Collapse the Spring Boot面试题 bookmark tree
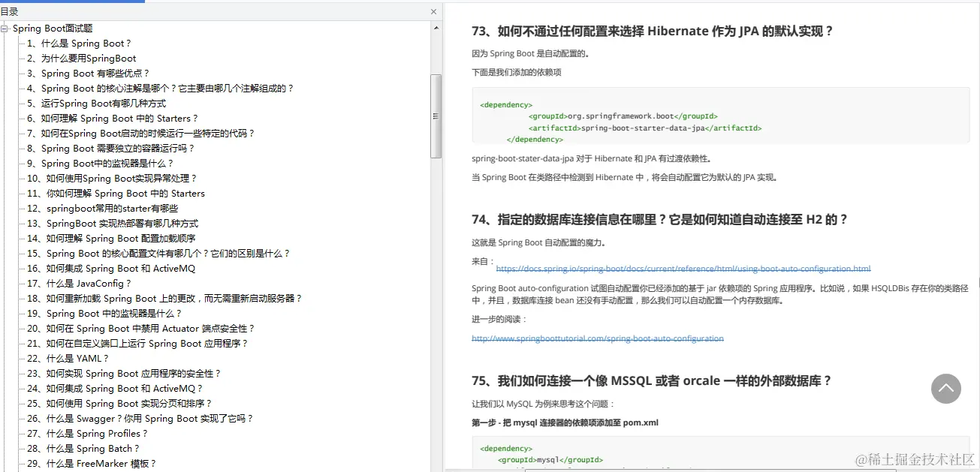The image size is (980, 472). [5, 28]
